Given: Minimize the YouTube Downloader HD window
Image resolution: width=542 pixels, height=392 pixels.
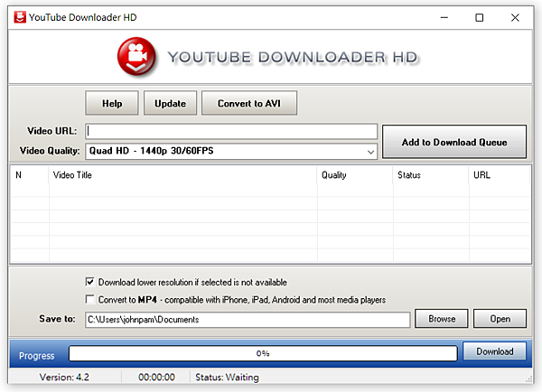Looking at the screenshot, I should [444, 17].
